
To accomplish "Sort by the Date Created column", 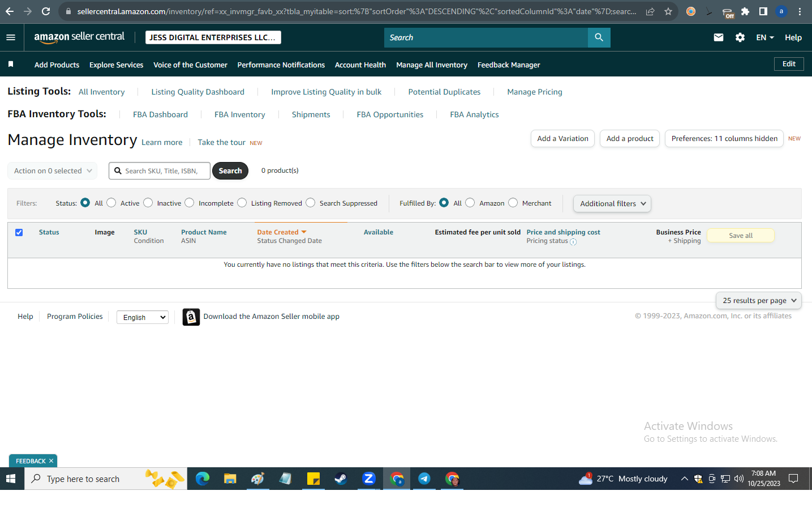I will pos(281,232).
